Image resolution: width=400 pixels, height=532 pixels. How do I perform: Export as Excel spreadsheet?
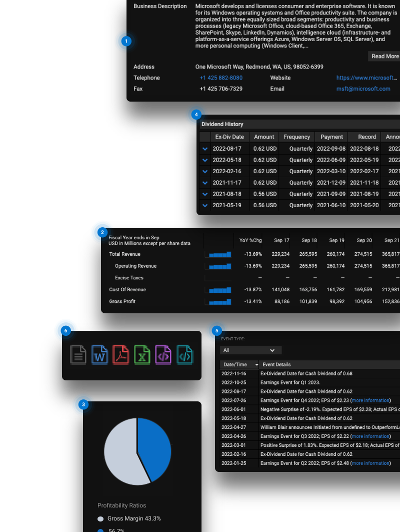point(142,355)
